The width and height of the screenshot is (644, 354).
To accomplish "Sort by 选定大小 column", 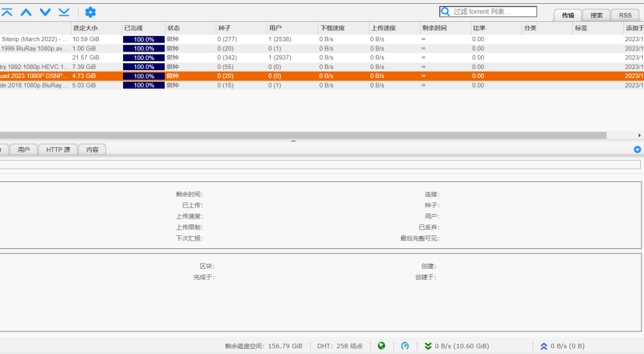I will 96,28.
